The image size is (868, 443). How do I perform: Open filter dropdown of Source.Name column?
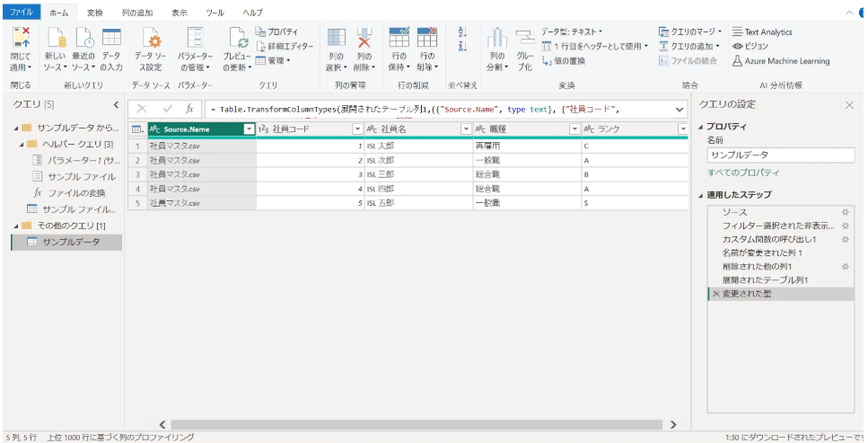[249, 129]
